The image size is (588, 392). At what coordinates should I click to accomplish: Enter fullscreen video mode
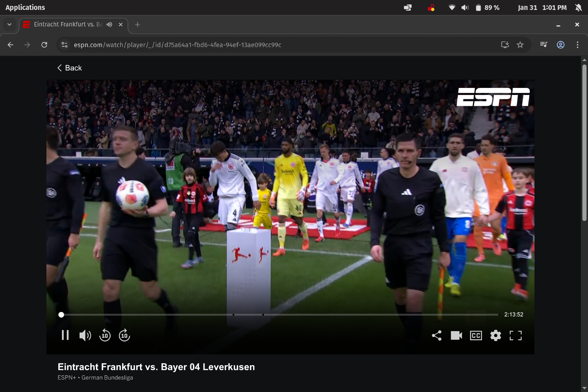(515, 335)
